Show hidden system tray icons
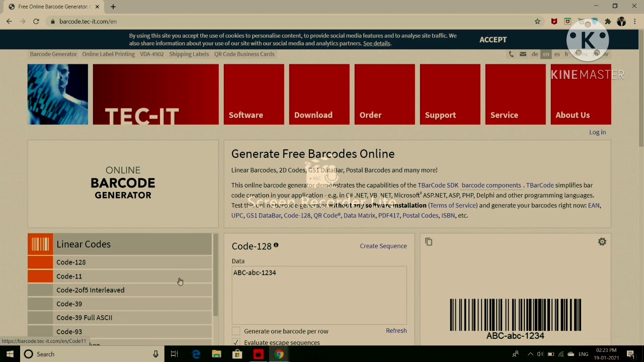 (529, 354)
